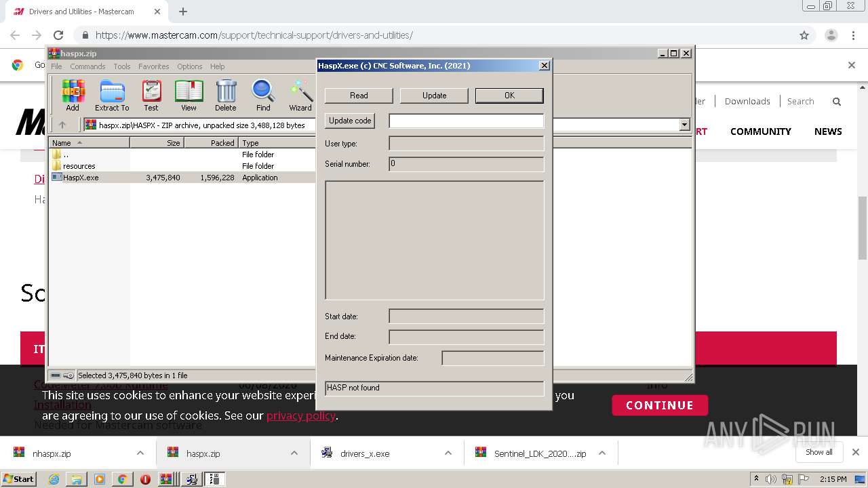Open the Options menu in WinRAR
The width and height of the screenshot is (868, 488).
[190, 66]
